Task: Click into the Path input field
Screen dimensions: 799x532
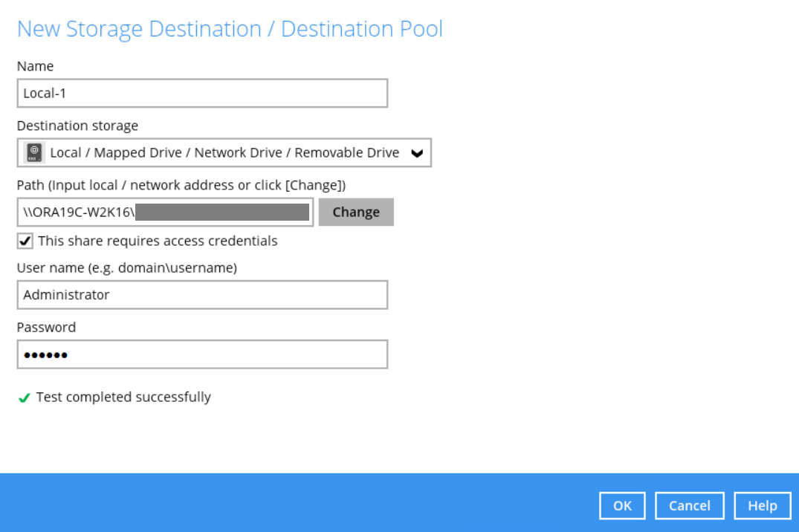Action: point(165,213)
